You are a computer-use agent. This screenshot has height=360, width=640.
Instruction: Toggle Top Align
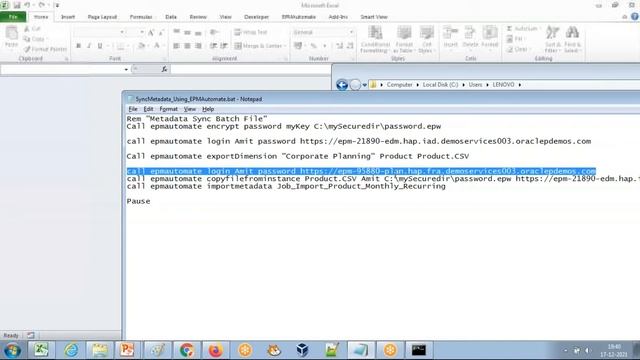[x=176, y=32]
